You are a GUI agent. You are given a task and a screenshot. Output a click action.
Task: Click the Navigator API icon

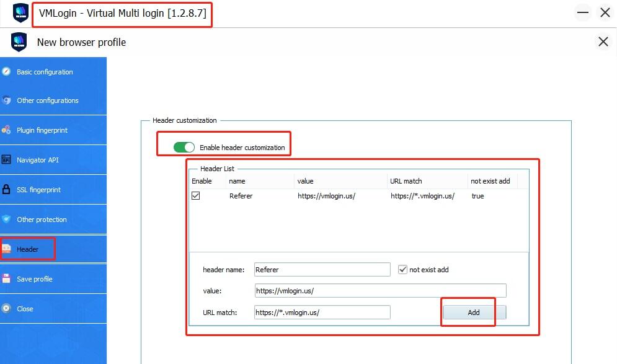(x=6, y=160)
